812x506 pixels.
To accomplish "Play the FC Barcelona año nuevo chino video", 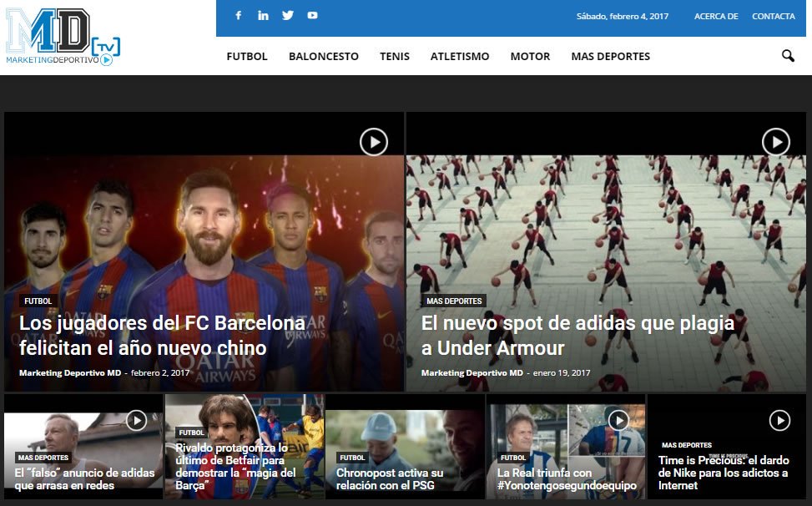I will pos(374,142).
